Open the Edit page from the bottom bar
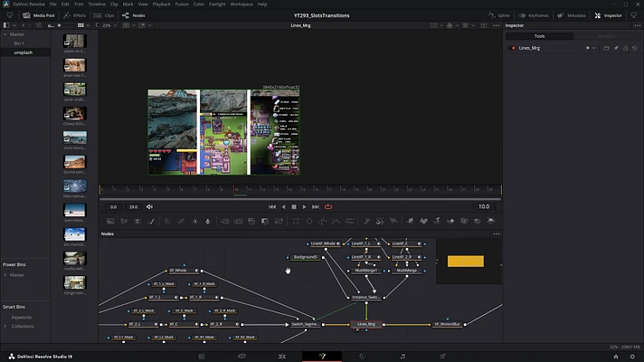 pos(282,357)
